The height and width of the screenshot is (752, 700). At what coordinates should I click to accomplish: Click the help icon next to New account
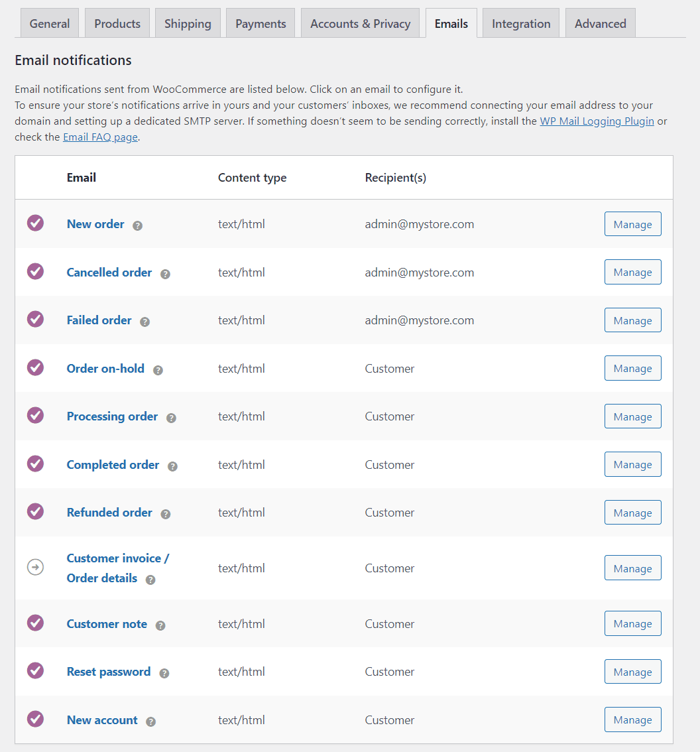tap(150, 721)
